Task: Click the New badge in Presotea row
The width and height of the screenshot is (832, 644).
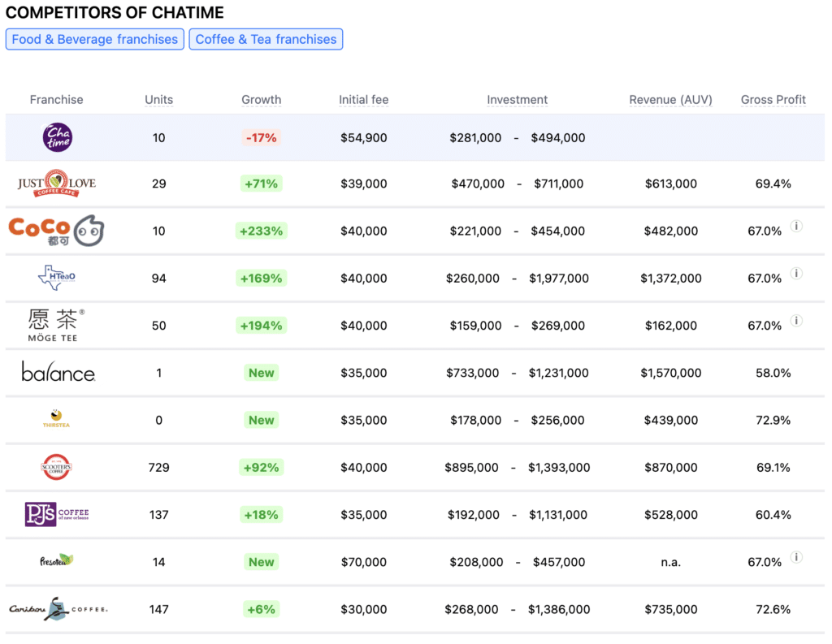Action: pyautogui.click(x=261, y=562)
